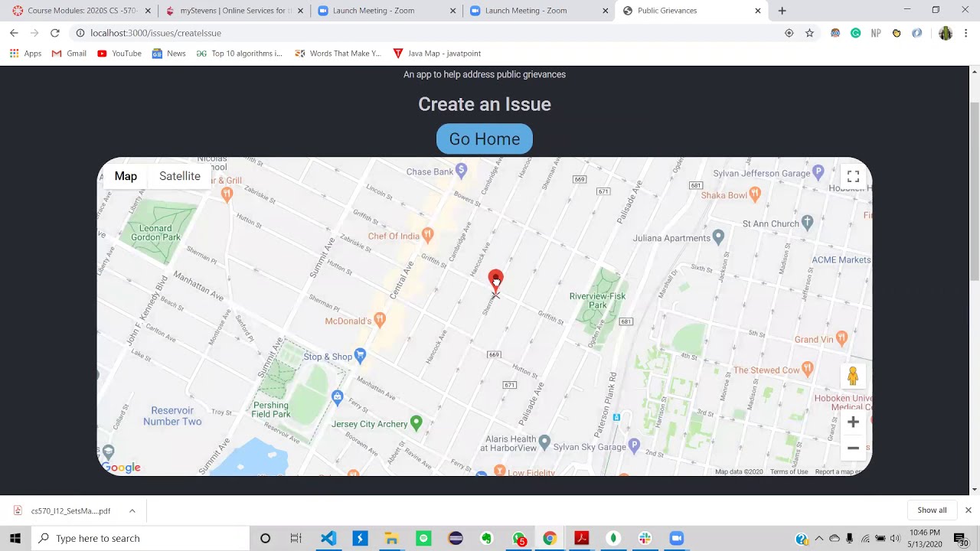This screenshot has width=980, height=551.
Task: Close the downloads bar
Action: point(968,510)
